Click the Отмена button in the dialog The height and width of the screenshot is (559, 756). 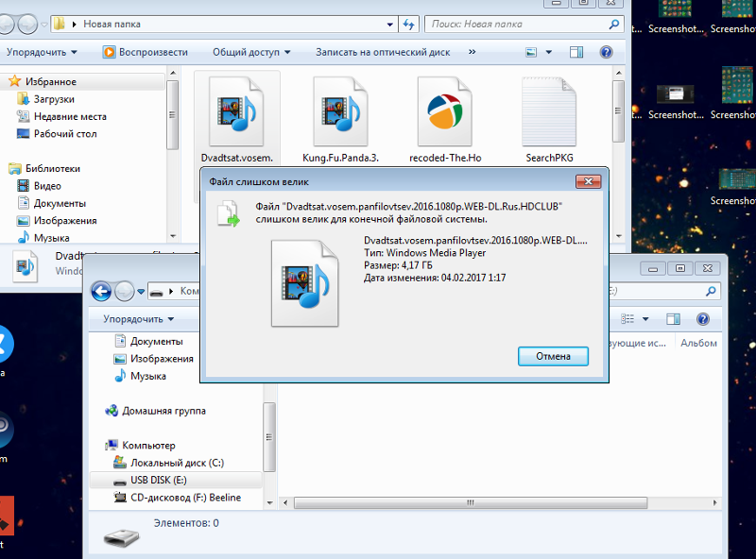[x=553, y=356]
